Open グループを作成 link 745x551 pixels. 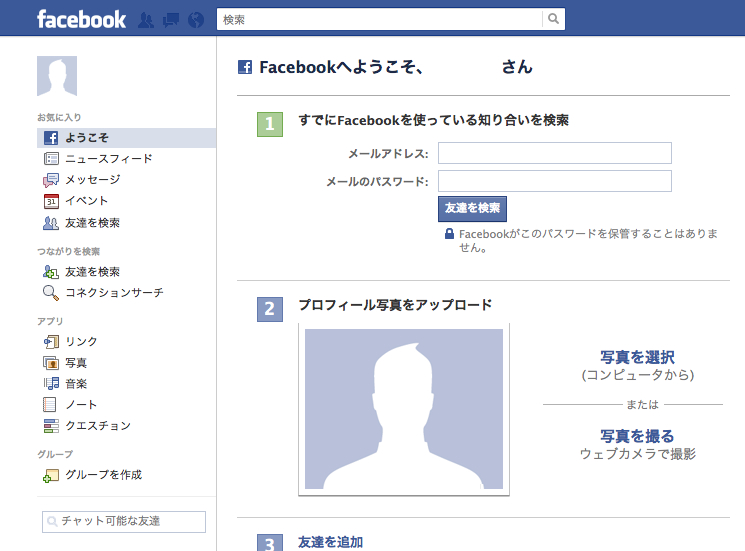point(103,475)
